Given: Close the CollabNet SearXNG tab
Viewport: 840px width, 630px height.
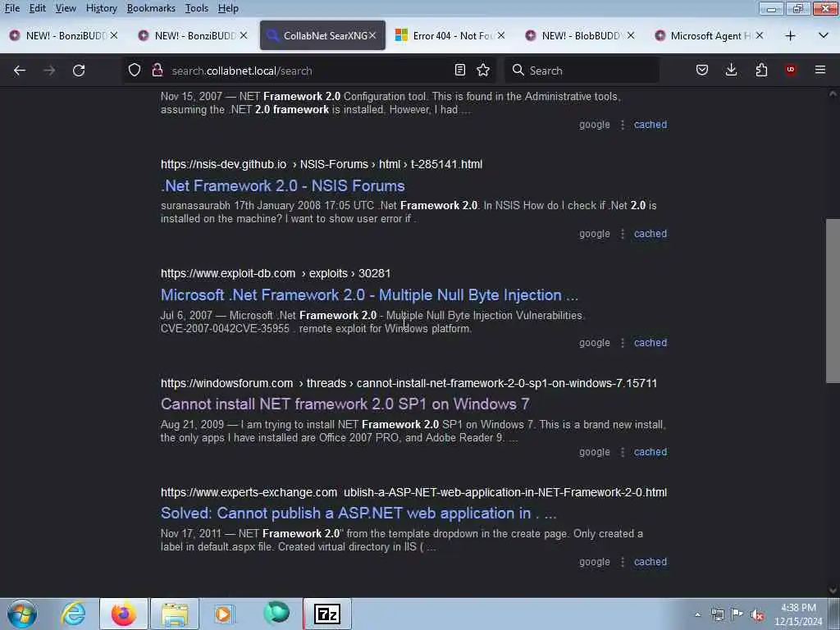Looking at the screenshot, I should click(x=372, y=35).
